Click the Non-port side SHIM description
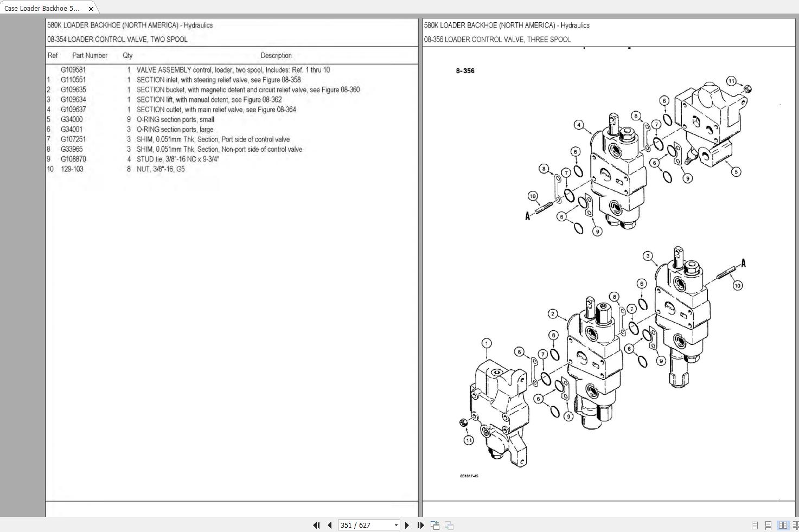799x532 pixels. coord(220,149)
